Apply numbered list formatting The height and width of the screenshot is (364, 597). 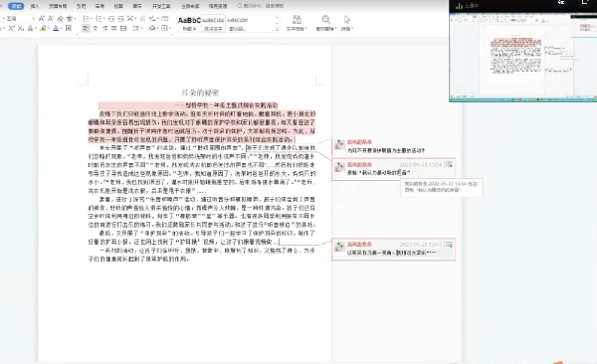click(99, 18)
